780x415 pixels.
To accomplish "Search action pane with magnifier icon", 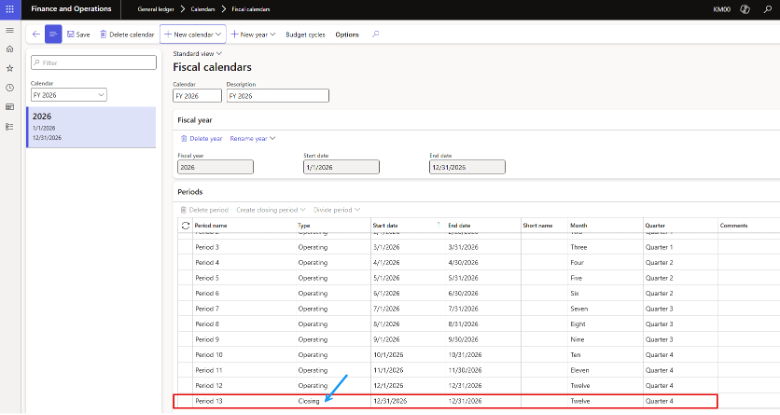I will [376, 34].
